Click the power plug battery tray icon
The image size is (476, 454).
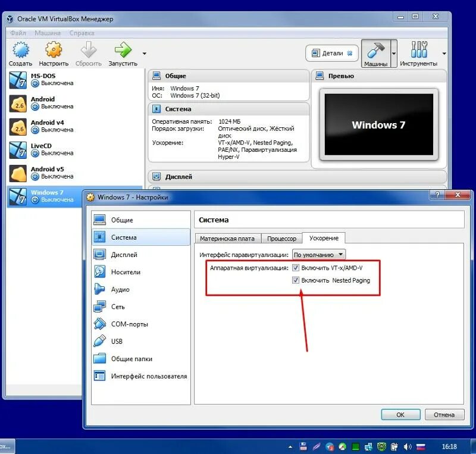[394, 447]
